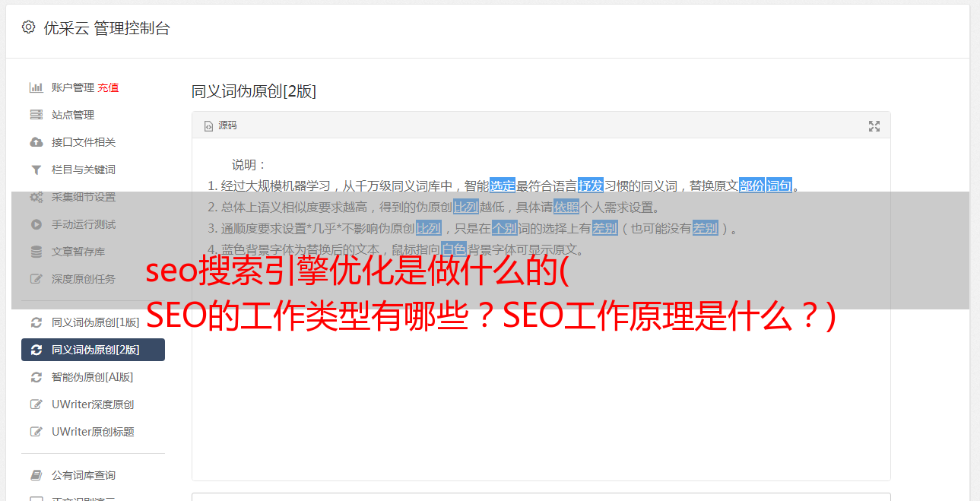Click the edit icon next to UWriter深度原创
980x501 pixels.
coord(36,404)
